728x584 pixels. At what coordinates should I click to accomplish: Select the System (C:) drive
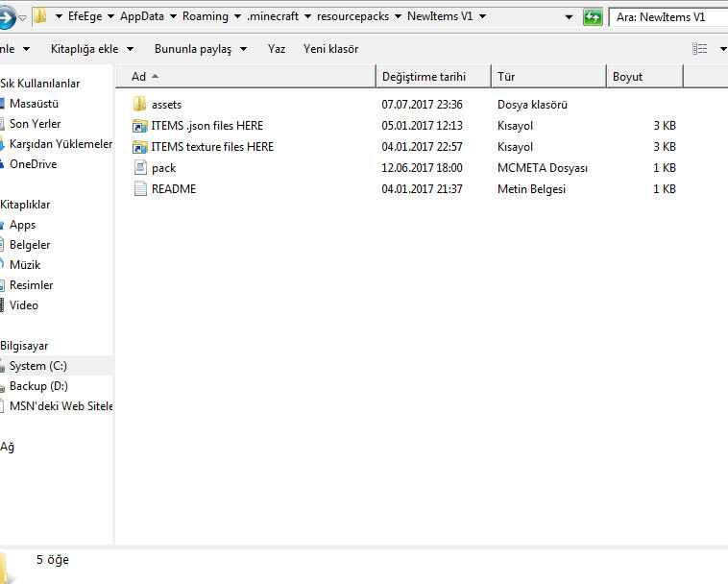tap(38, 366)
